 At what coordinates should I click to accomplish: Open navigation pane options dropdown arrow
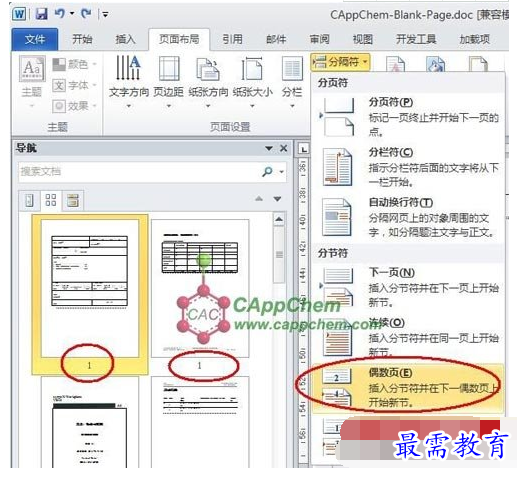pyautogui.click(x=269, y=148)
